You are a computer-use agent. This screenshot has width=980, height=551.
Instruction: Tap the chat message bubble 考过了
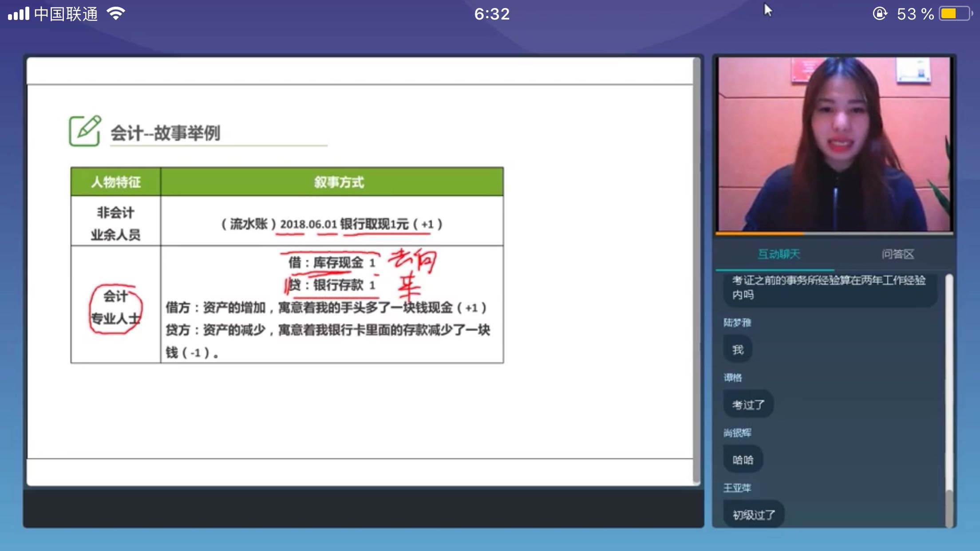(x=748, y=404)
